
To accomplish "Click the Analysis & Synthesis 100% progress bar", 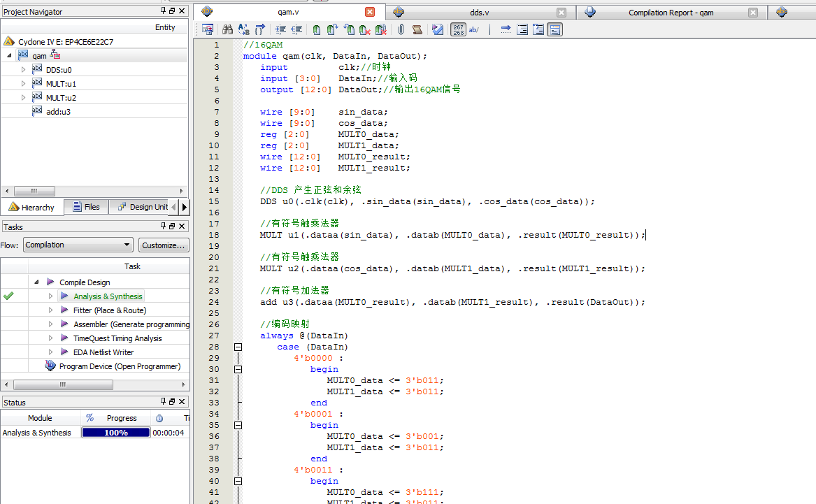I will 116,433.
